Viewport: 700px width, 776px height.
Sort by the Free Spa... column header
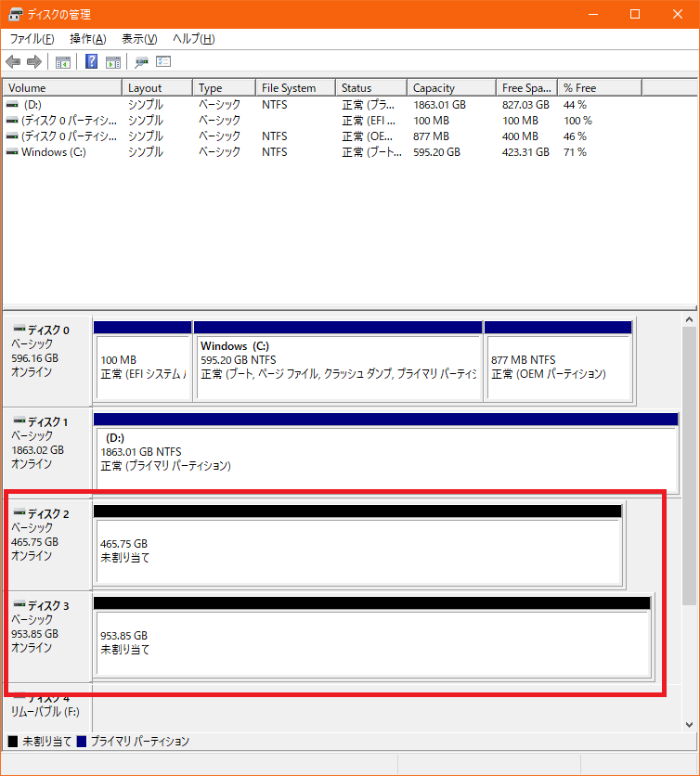[527, 87]
